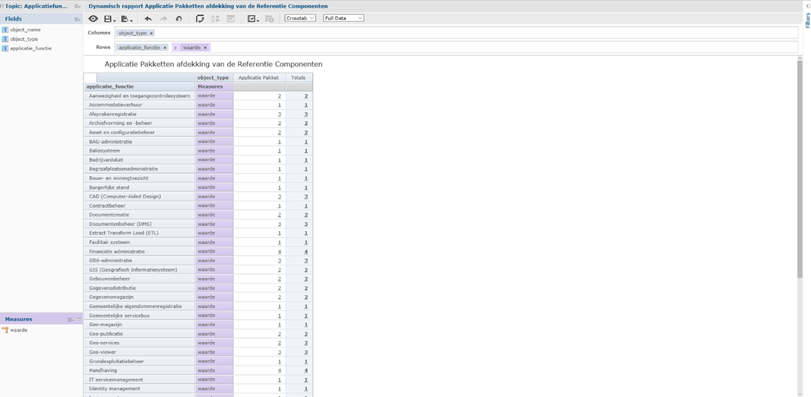Open the Measures panel options menu
The image size is (811, 397).
pos(70,319)
